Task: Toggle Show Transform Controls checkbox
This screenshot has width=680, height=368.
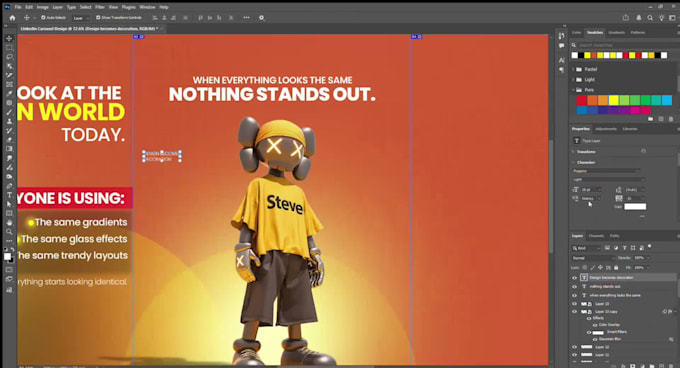Action: pyautogui.click(x=98, y=18)
